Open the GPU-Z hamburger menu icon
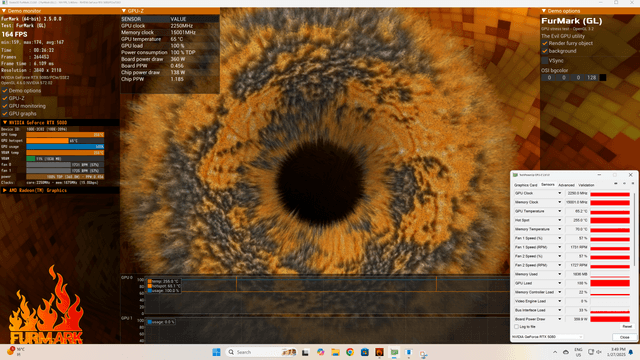Viewport: 640px width, 360px height. point(633,184)
